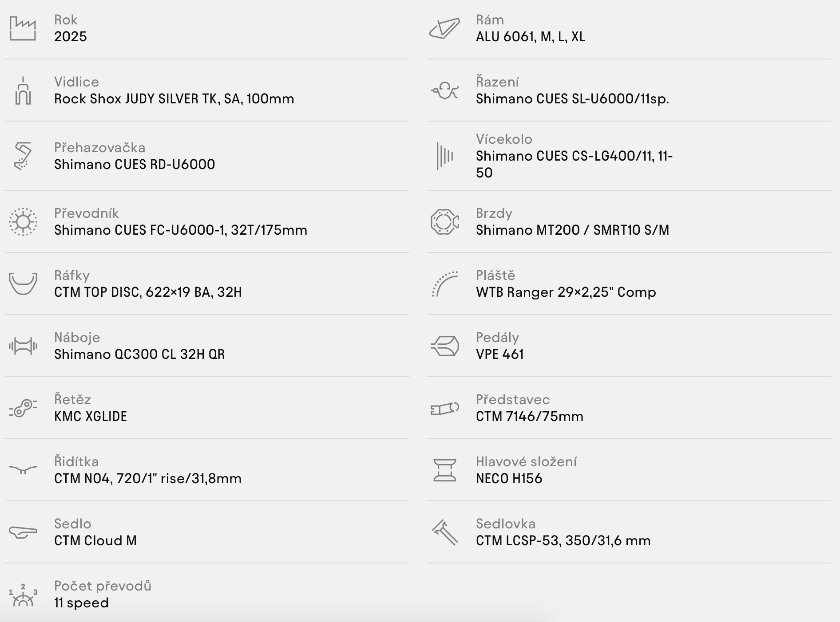Click the Vidlice label
Image resolution: width=840 pixels, height=622 pixels.
(x=76, y=82)
